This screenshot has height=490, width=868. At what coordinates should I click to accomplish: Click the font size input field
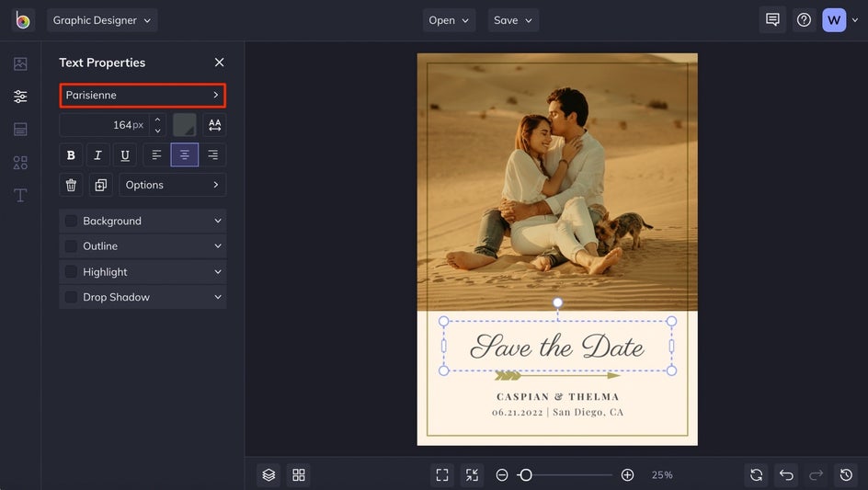coord(106,125)
